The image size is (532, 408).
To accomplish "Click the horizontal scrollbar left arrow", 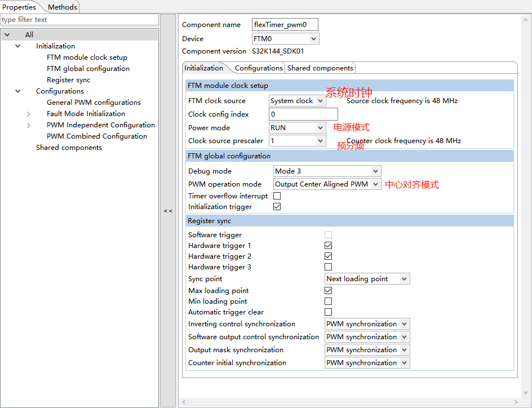I will tap(184, 402).
